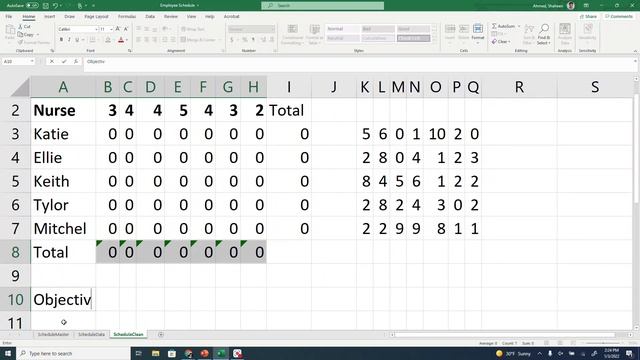Click the AutoSum button
This screenshot has width=640, height=360.
tap(504, 26)
